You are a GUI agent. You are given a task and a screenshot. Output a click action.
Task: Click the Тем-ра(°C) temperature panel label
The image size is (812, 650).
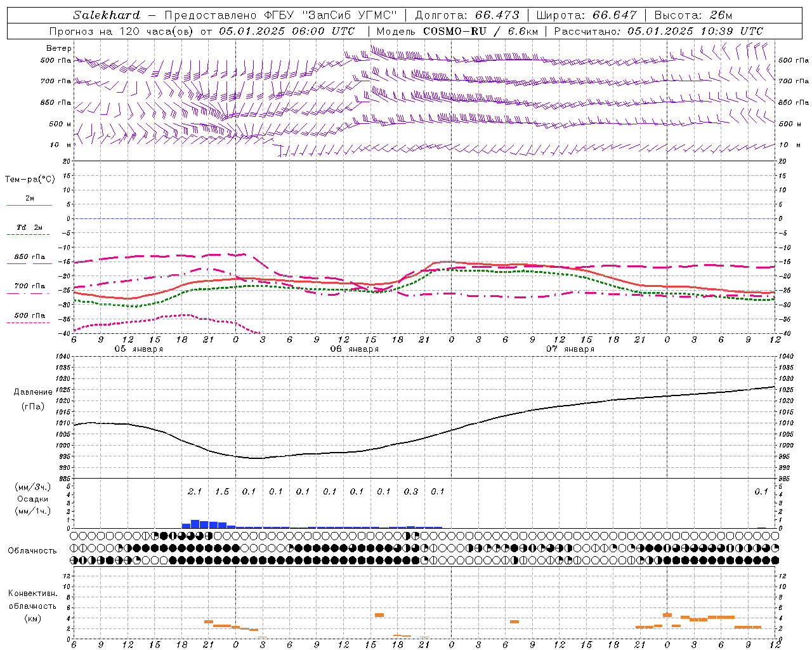30,180
